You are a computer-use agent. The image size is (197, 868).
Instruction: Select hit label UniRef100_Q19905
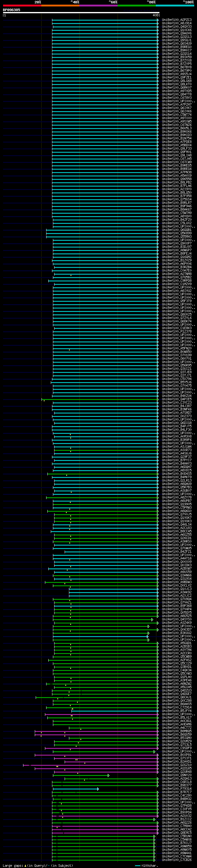click(176, 504)
